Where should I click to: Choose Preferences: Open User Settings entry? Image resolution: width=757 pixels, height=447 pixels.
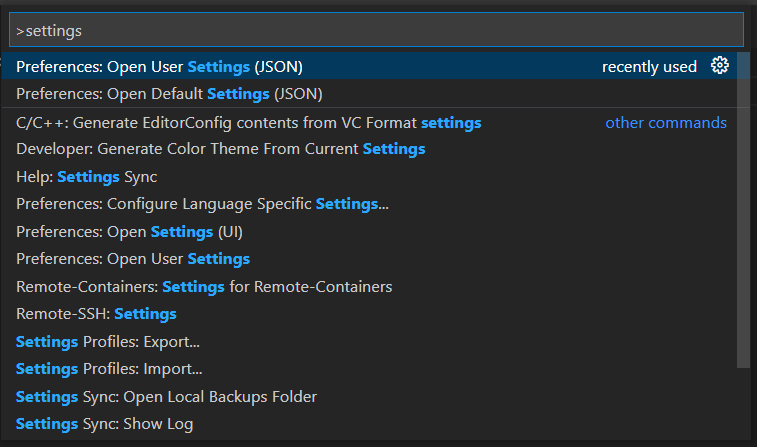133,259
